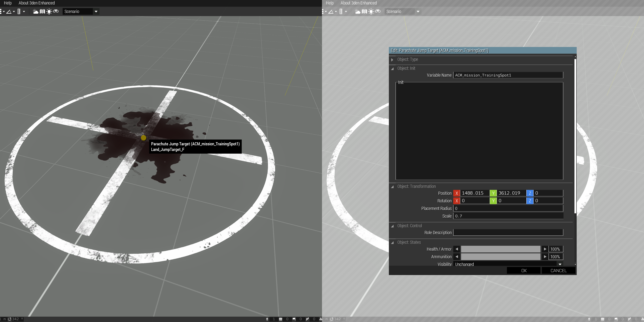
Task: Click the red X label beside Position
Action: pos(456,193)
